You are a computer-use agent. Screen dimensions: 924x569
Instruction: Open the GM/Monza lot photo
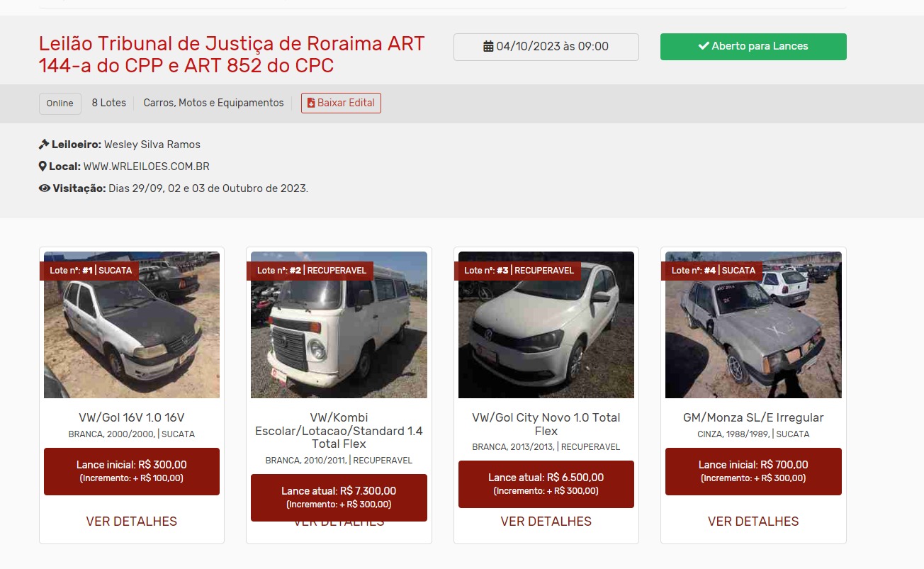click(x=753, y=325)
